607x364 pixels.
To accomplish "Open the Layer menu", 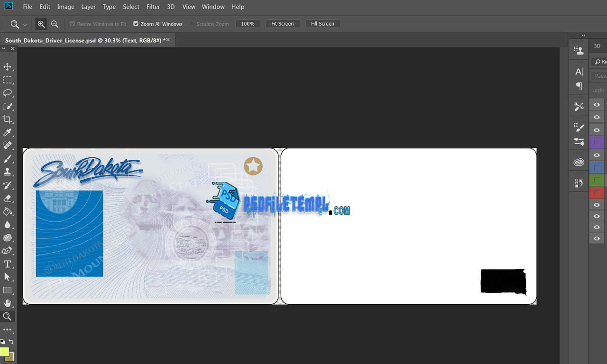I will 88,7.
